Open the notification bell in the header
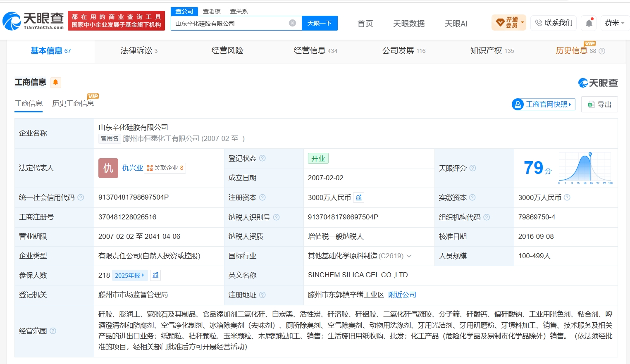 click(x=589, y=23)
